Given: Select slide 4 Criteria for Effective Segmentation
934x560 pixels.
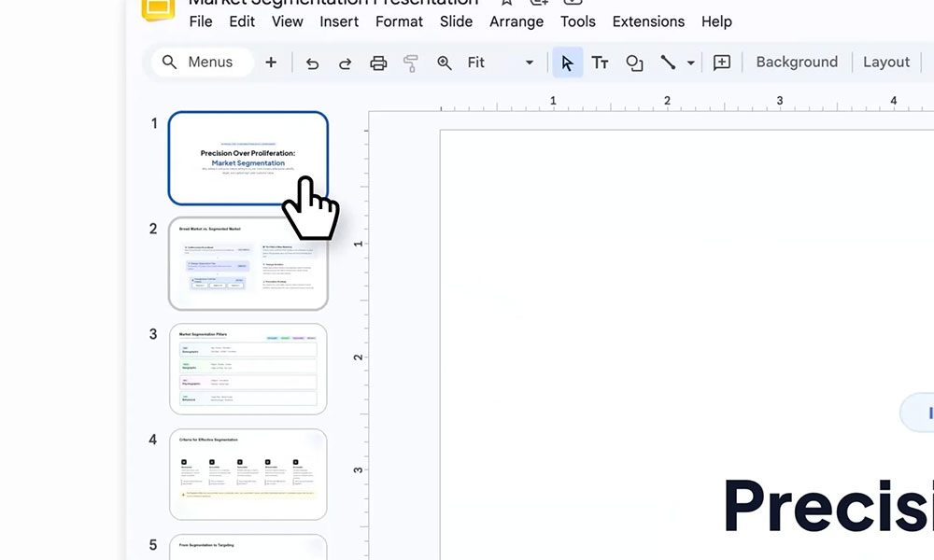Looking at the screenshot, I should point(248,474).
